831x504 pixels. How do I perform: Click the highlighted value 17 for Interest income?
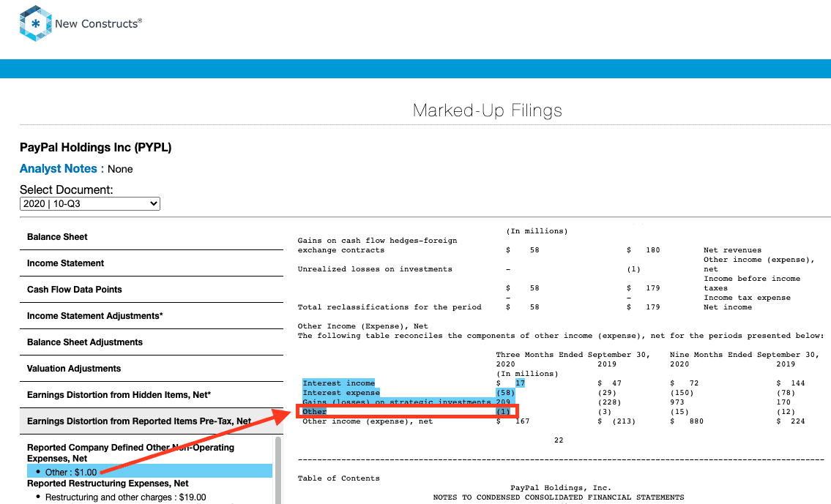click(x=520, y=383)
